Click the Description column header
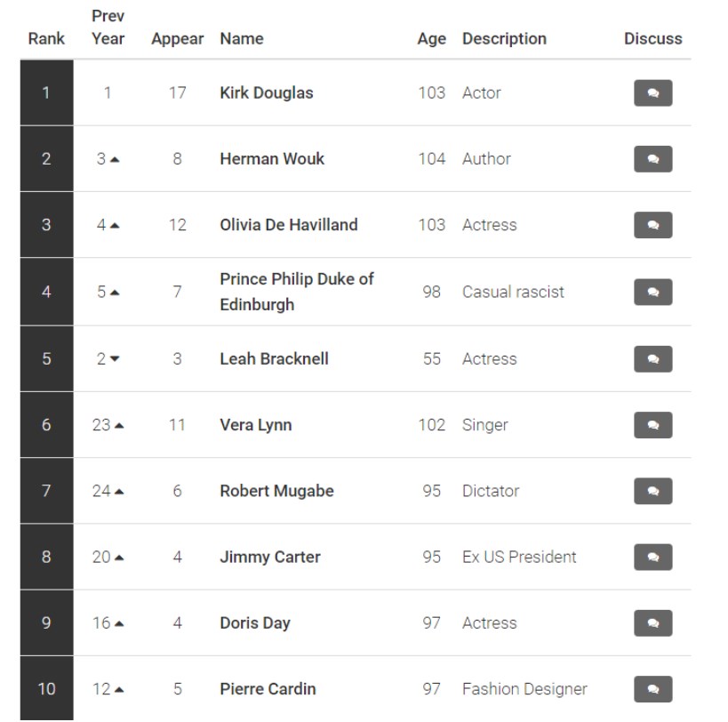Viewport: 728px width, 722px height. 504,38
